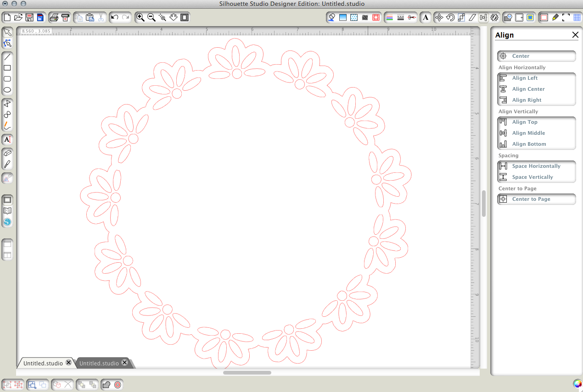Open the Modify window icon

click(x=508, y=17)
